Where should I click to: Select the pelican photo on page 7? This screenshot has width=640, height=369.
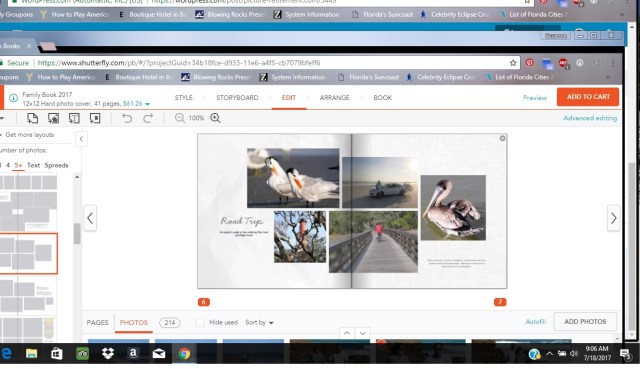[453, 208]
